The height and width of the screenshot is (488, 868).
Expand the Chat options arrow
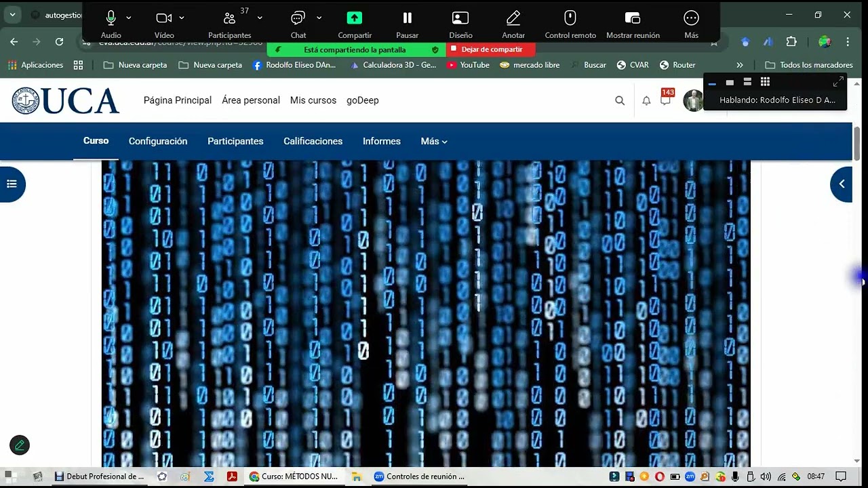[x=319, y=18]
